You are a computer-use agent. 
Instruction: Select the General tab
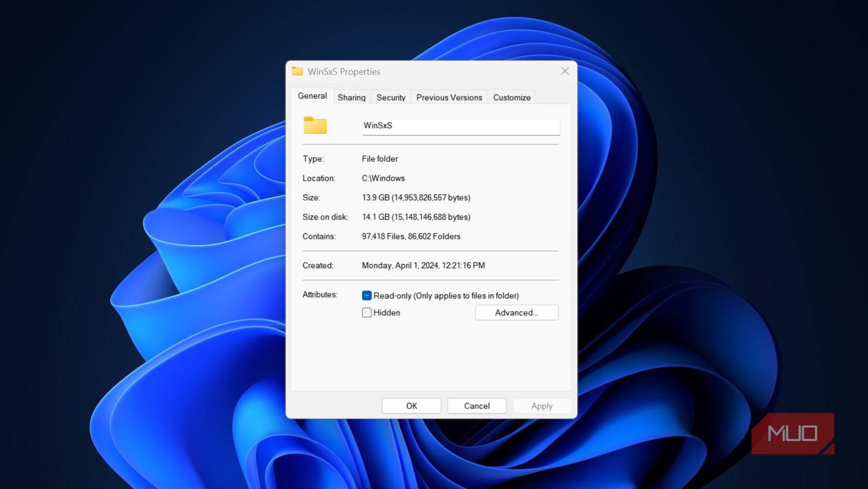click(312, 96)
